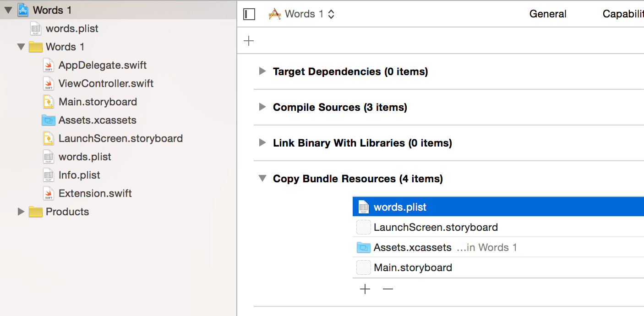
Task: Select the Info.plist file icon
Action: click(x=48, y=175)
